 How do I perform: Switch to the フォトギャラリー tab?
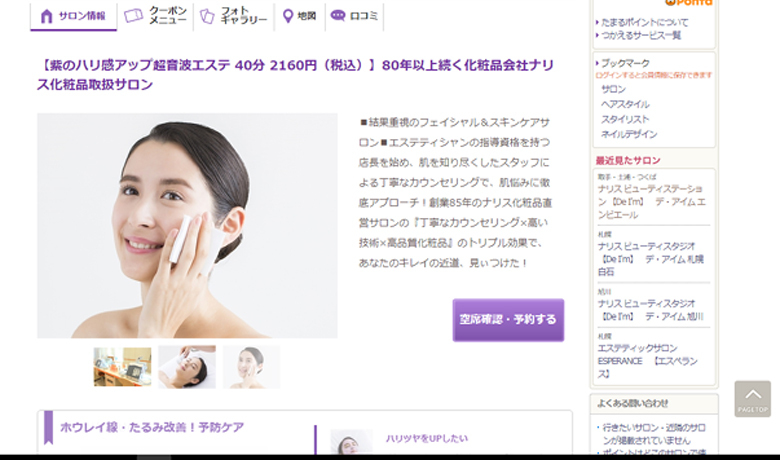[x=234, y=16]
